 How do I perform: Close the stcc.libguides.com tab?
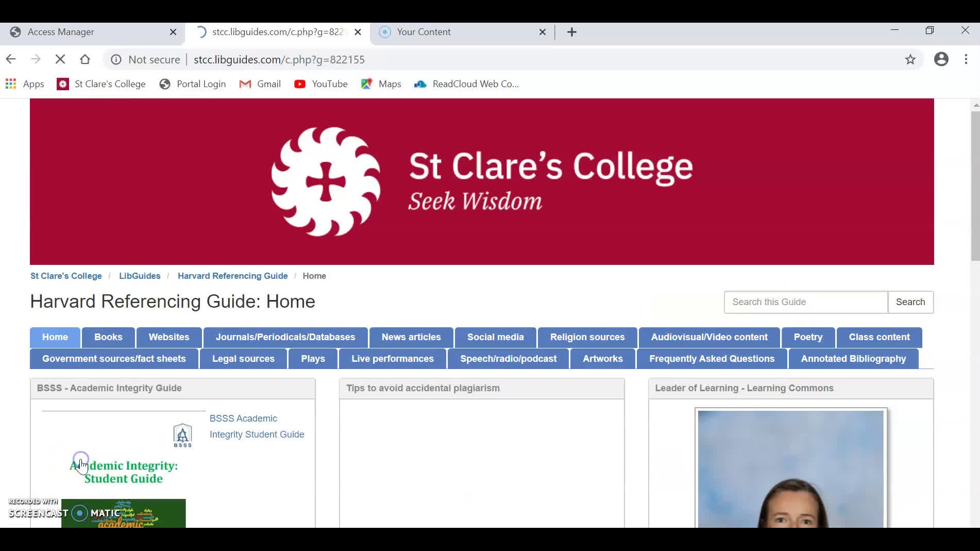point(358,32)
